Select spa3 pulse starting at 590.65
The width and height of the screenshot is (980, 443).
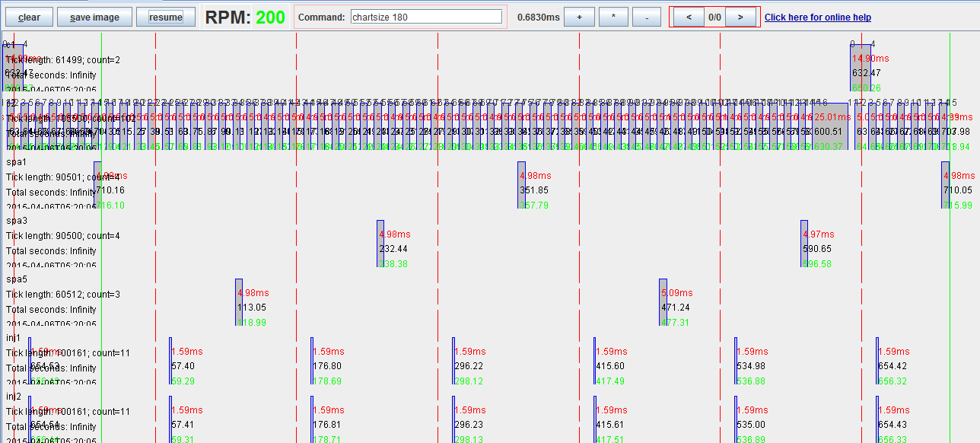(x=803, y=244)
